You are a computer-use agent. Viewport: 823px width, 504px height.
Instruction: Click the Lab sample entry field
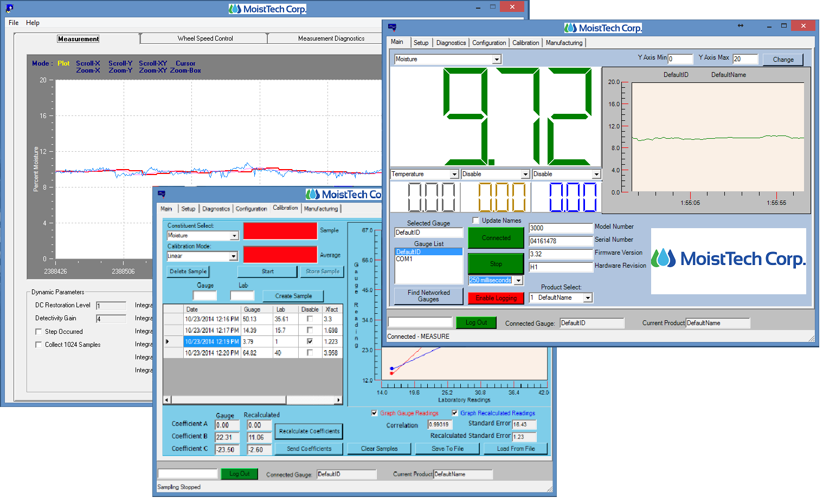[x=242, y=295]
